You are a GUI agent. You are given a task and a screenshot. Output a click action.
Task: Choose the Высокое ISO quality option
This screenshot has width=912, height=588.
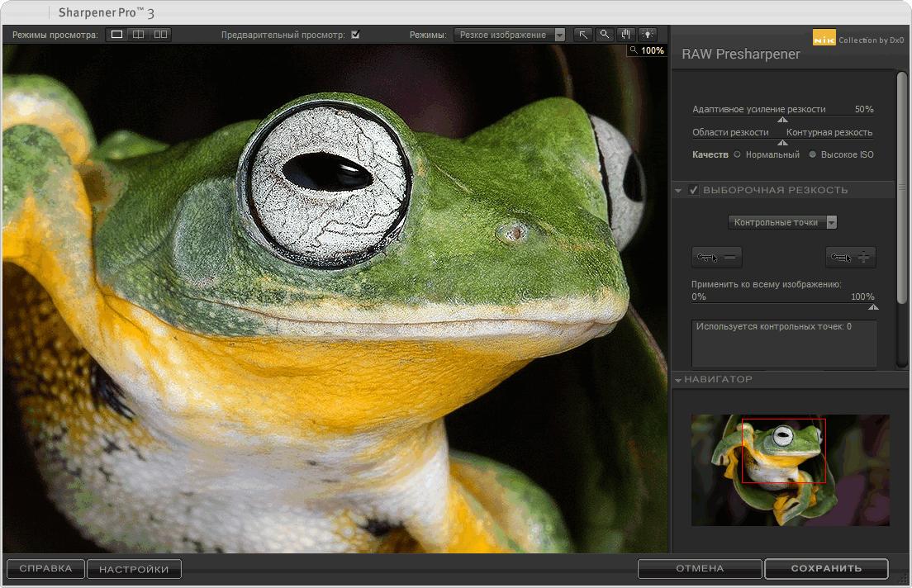tap(813, 154)
